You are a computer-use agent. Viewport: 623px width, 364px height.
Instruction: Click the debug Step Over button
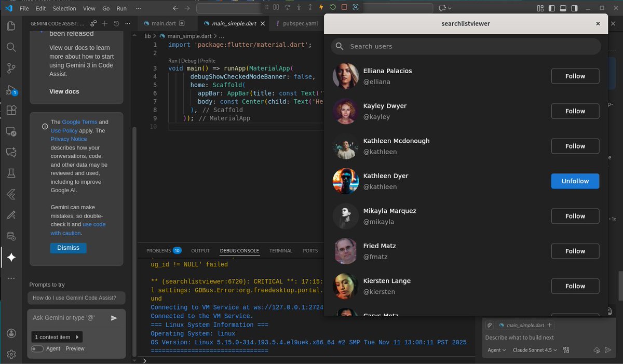click(288, 7)
